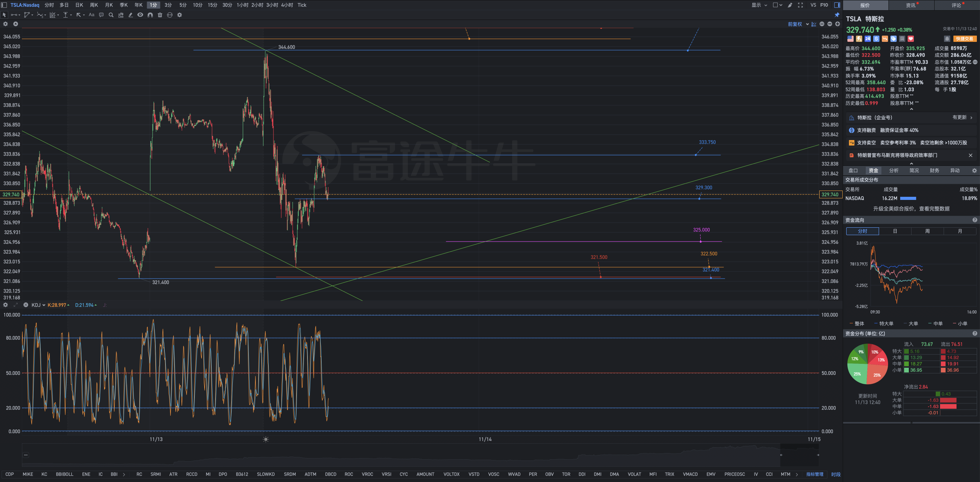Viewport: 980px width, 482px height.
Task: Toggle the XY coordinate axis icon
Action: point(814,24)
